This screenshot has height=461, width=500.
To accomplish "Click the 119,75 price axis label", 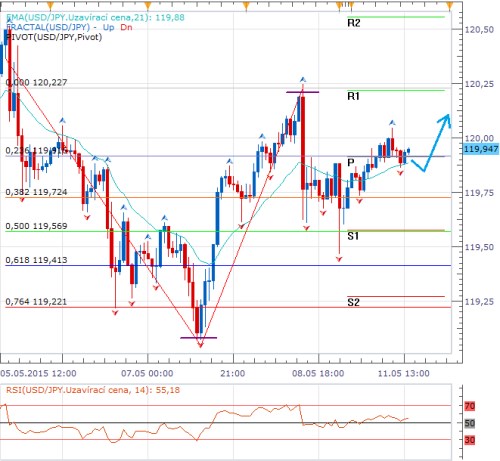I will point(479,193).
